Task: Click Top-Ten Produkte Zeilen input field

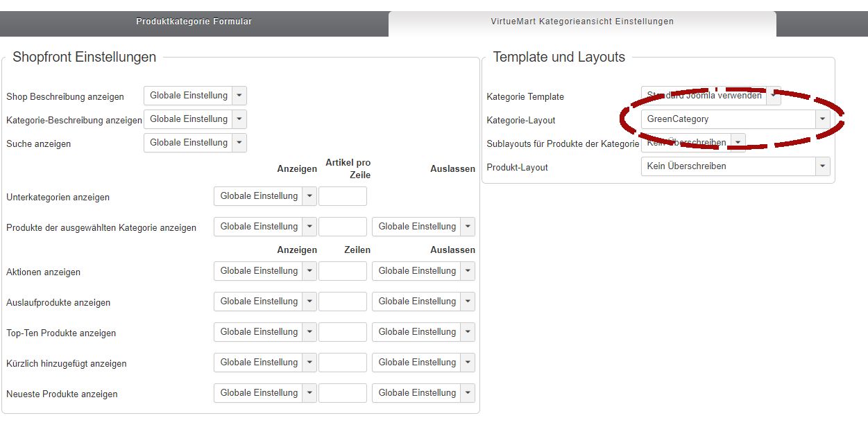Action: pyautogui.click(x=342, y=332)
